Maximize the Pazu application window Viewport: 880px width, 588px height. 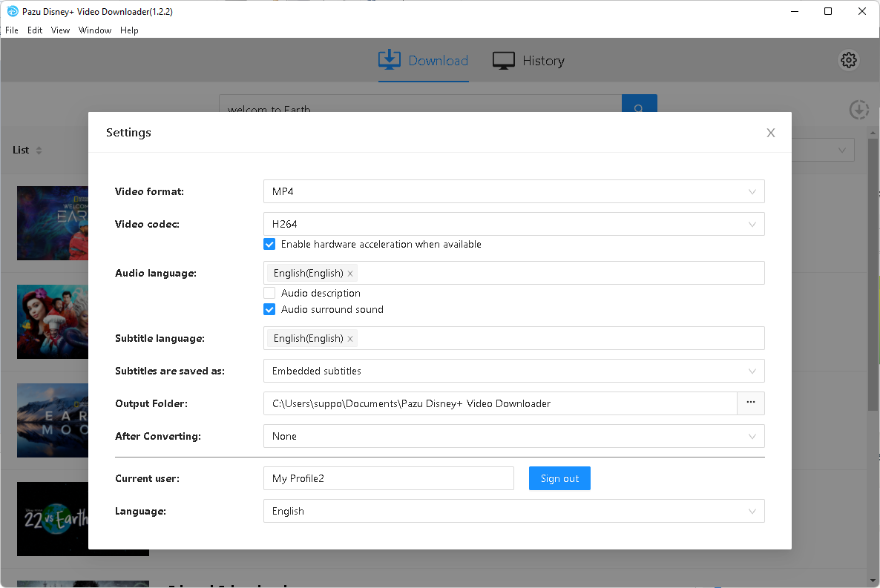tap(828, 11)
